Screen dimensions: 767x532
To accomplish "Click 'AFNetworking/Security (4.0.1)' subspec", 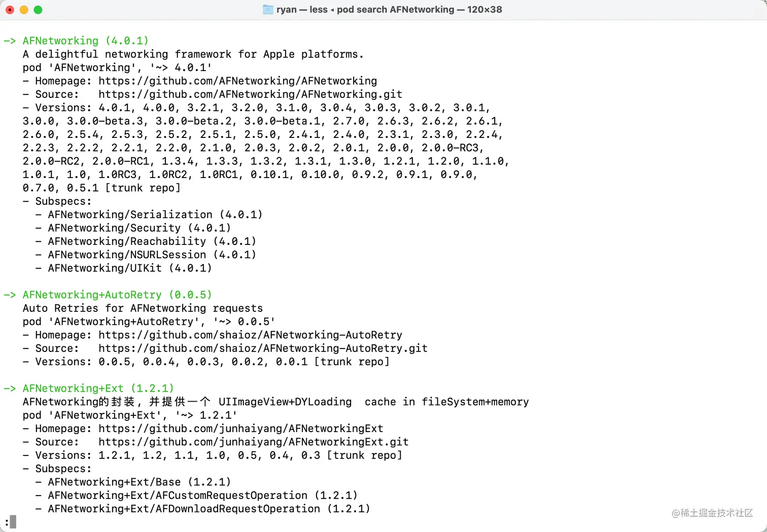I will pyautogui.click(x=140, y=228).
